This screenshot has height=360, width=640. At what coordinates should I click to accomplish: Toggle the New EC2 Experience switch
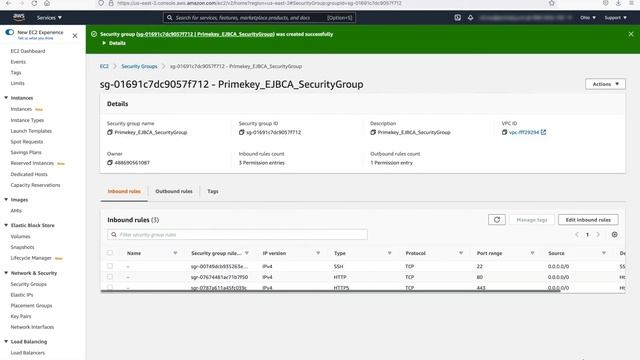coord(9,32)
